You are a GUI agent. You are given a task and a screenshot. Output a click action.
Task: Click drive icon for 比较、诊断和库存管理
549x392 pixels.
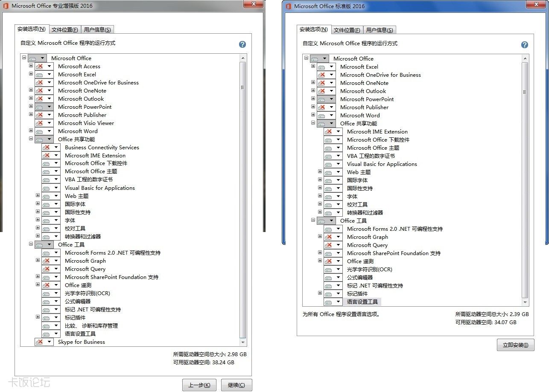(47, 325)
